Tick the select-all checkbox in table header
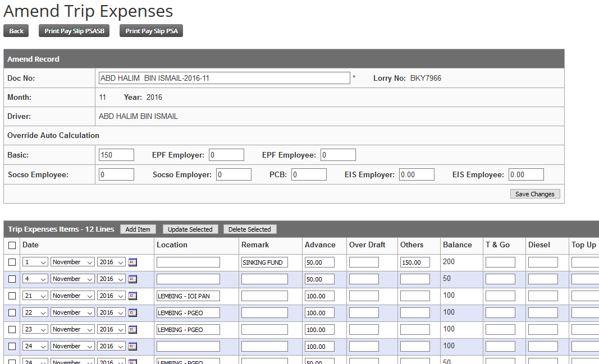Viewport: 599px width, 364px height. pyautogui.click(x=12, y=245)
